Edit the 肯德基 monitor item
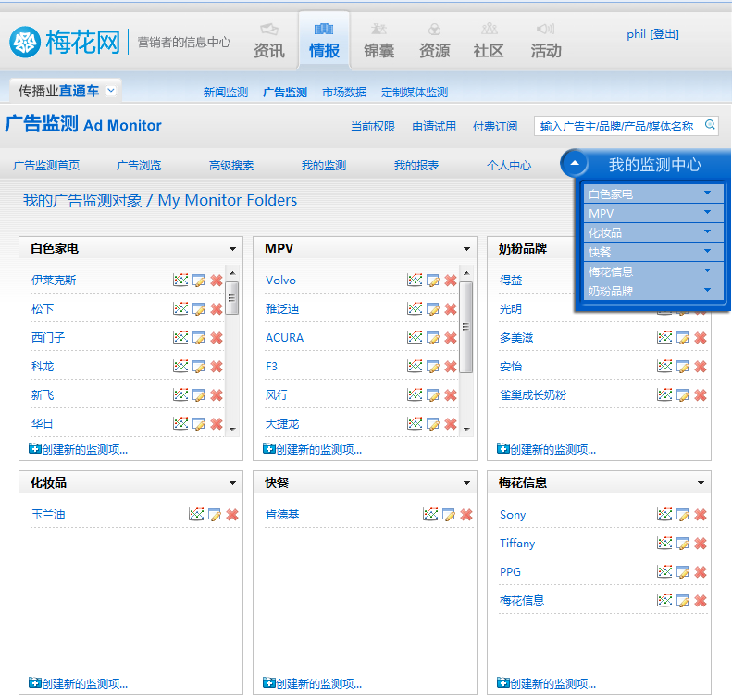The height and width of the screenshot is (700, 732). tap(449, 515)
